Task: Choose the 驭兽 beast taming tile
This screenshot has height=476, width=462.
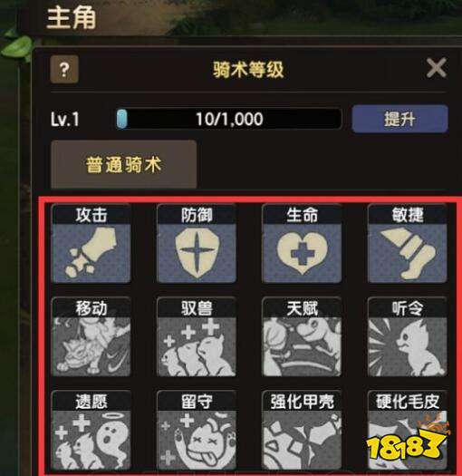Action: pyautogui.click(x=197, y=336)
